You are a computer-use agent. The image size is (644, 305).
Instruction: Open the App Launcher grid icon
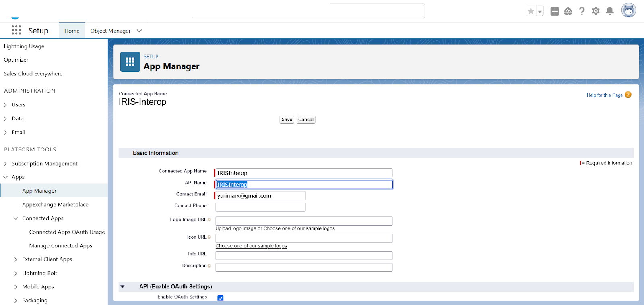16,30
